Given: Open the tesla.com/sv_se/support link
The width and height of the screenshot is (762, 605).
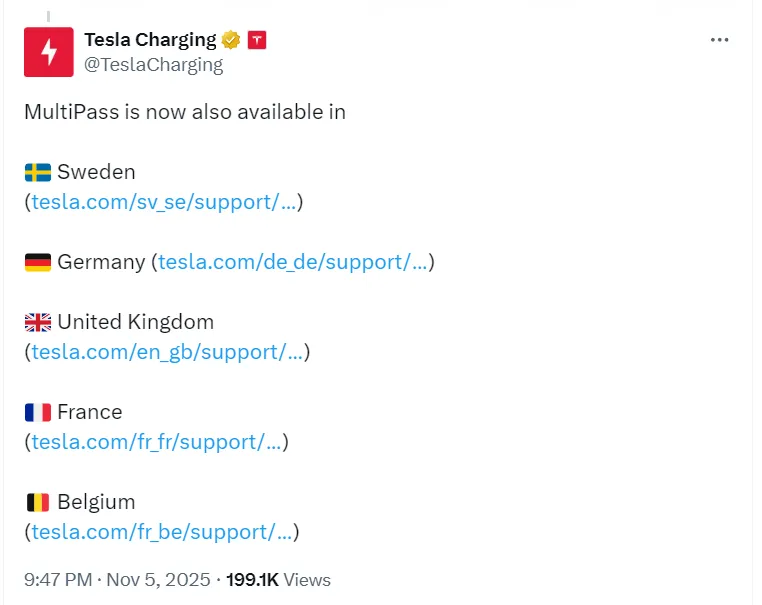Looking at the screenshot, I should pos(164,202).
